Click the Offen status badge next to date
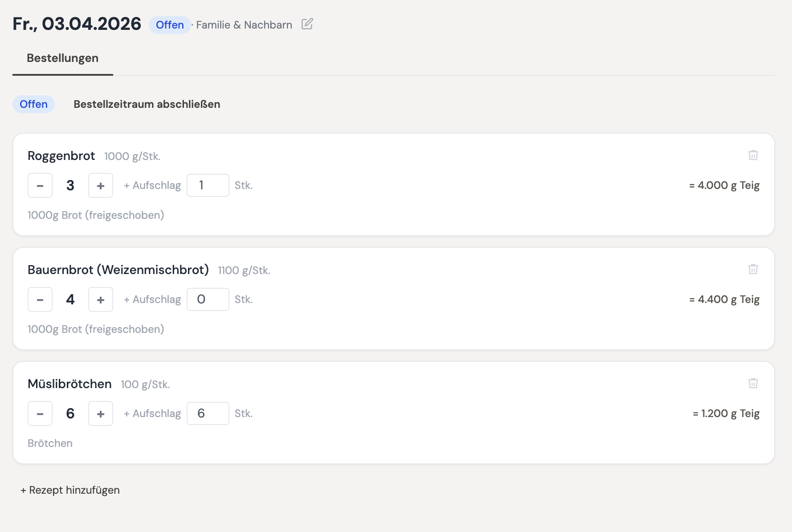This screenshot has height=532, width=792. 170,25
